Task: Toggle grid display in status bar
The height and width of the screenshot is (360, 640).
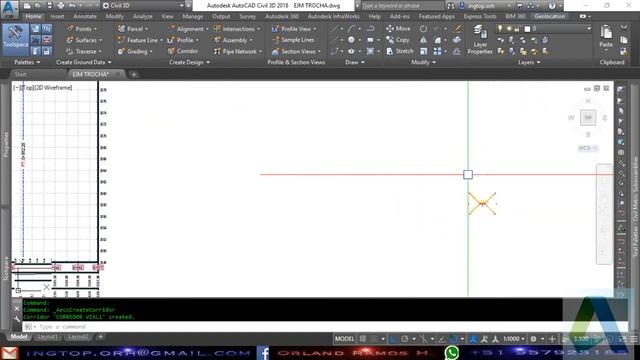Action: (x=362, y=339)
